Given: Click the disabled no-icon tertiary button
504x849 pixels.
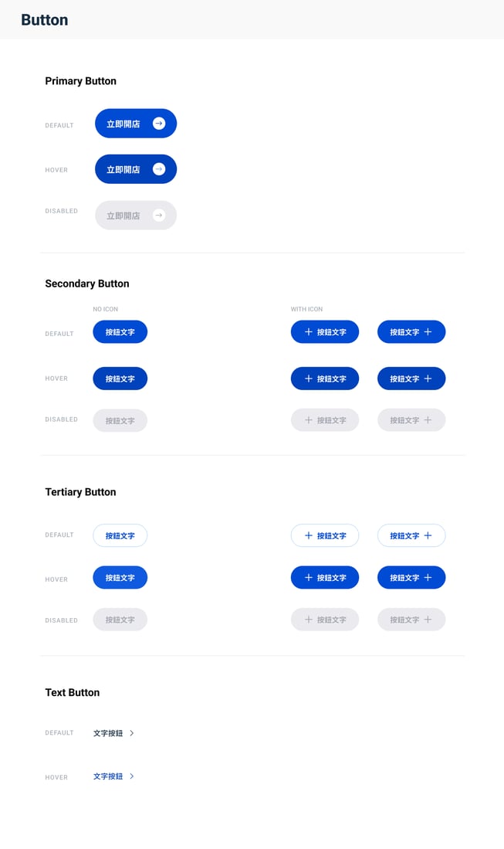Looking at the screenshot, I should coord(120,620).
